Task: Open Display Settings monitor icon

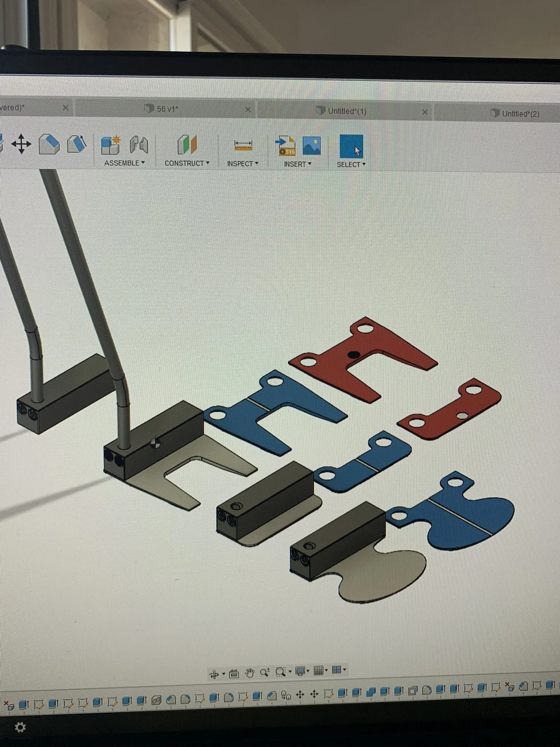Action: pos(300,671)
